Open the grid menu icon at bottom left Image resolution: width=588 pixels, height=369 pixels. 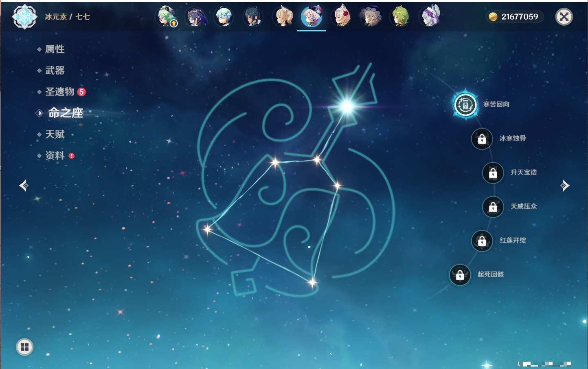tap(24, 347)
